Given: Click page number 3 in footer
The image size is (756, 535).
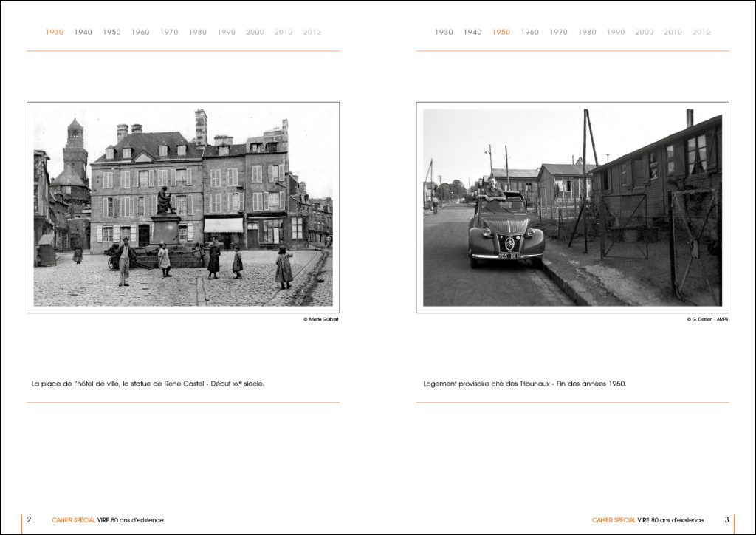Looking at the screenshot, I should (726, 519).
